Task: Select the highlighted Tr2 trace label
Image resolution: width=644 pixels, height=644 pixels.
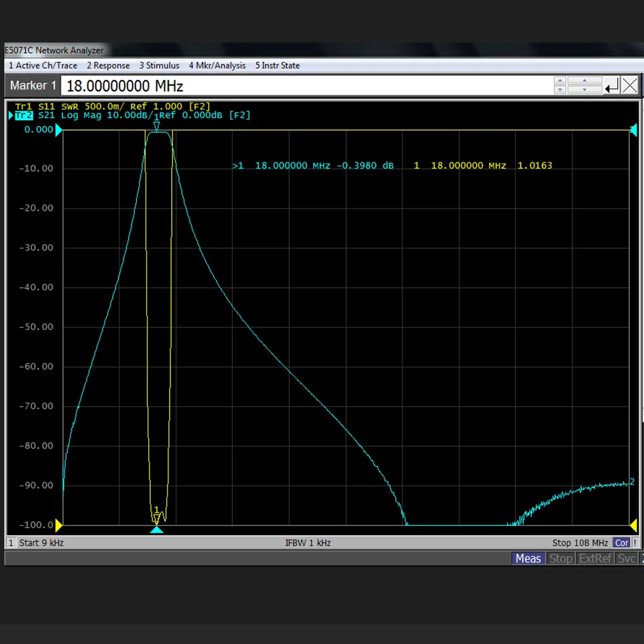Action: tap(23, 115)
